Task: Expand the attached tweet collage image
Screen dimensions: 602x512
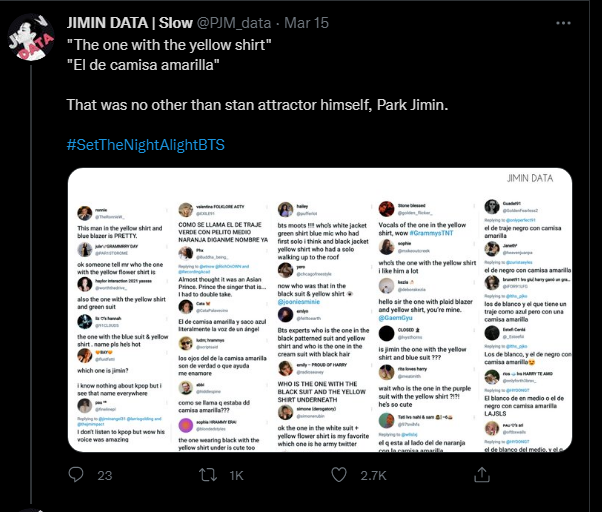Action: coord(320,310)
